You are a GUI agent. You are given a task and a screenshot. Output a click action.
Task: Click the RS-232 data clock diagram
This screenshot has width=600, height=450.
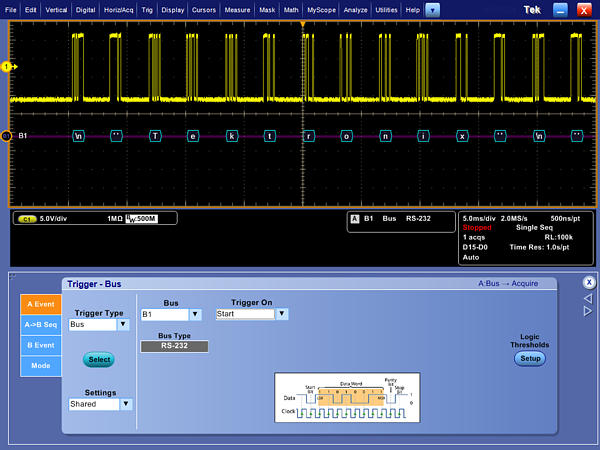pyautogui.click(x=347, y=395)
